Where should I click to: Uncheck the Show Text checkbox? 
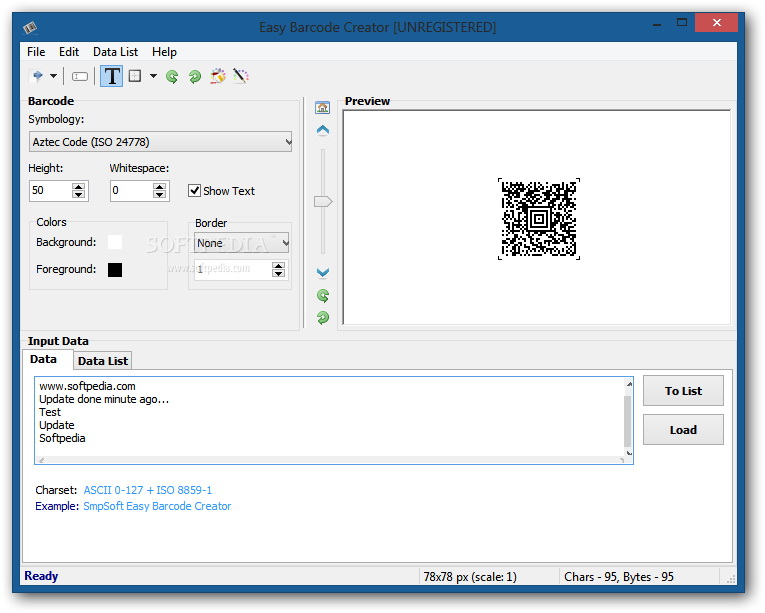pos(194,190)
